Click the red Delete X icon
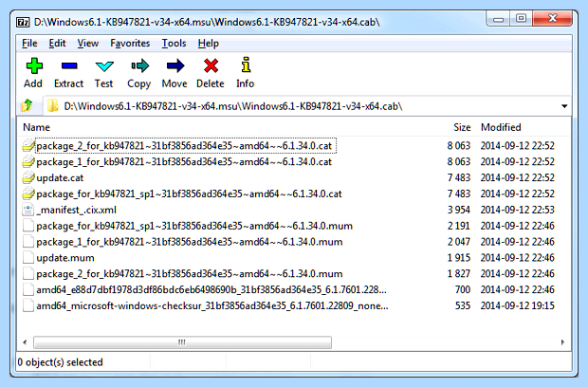 (x=211, y=66)
